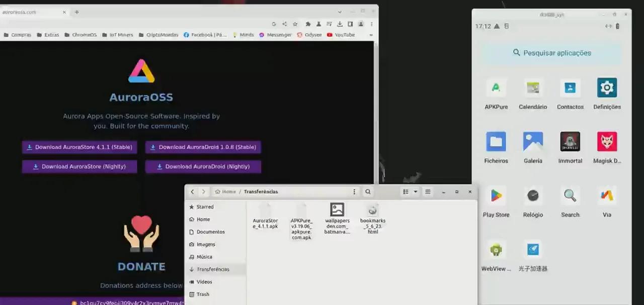The height and width of the screenshot is (305, 644).
Task: Click Download AuroraStore 4.1.1 (Stable) button
Action: 79,147
